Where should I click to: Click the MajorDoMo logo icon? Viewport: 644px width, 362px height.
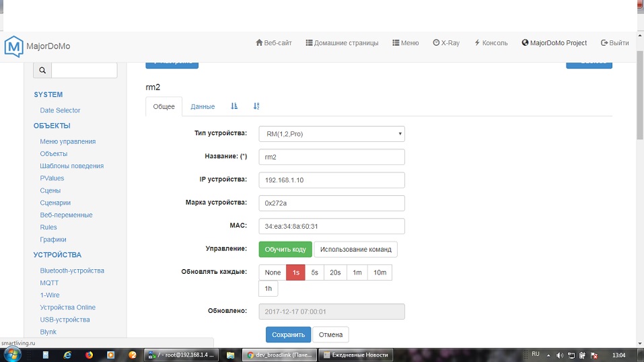point(13,46)
